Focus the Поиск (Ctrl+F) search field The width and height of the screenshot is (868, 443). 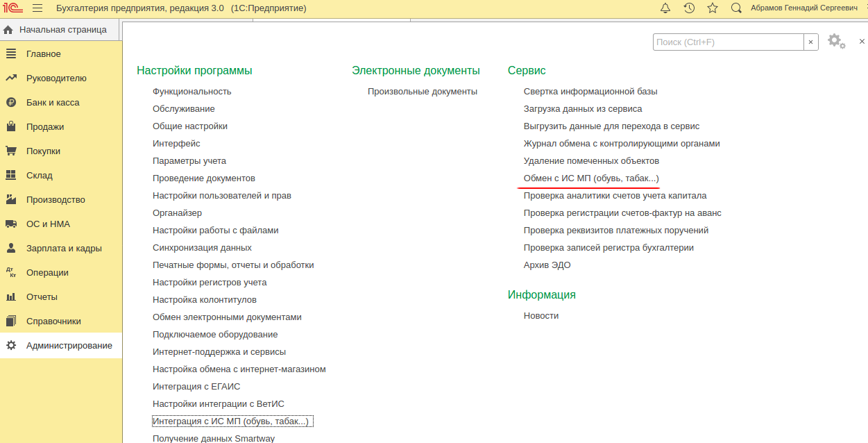[728, 42]
